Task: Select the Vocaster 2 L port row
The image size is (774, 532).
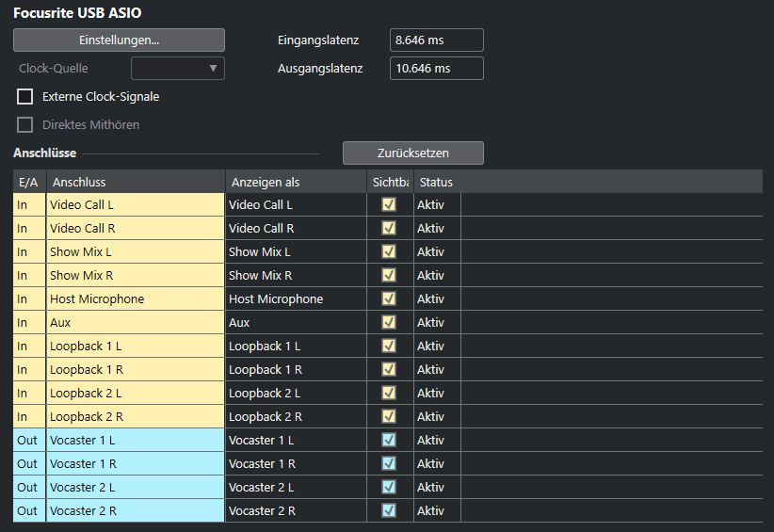Action: click(388, 487)
